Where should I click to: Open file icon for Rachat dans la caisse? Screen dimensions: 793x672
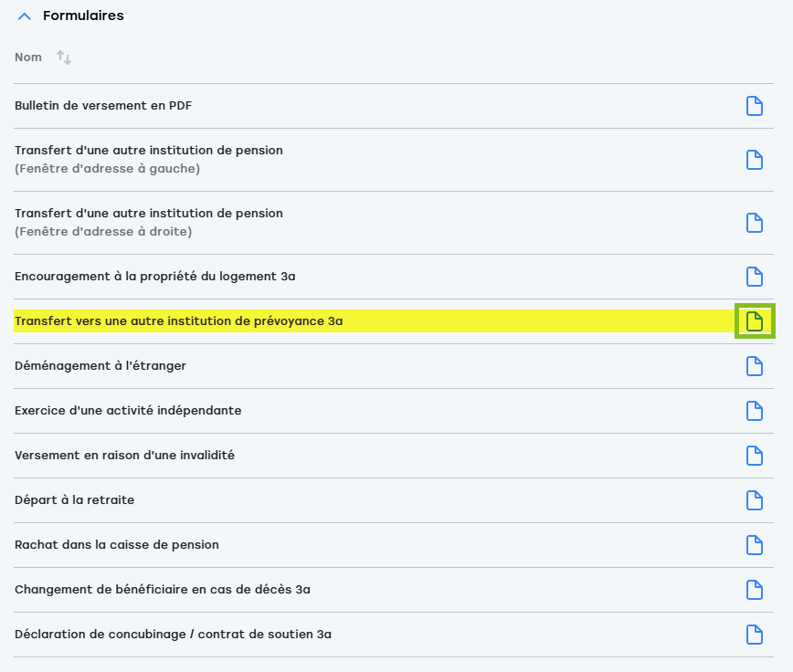pos(755,545)
